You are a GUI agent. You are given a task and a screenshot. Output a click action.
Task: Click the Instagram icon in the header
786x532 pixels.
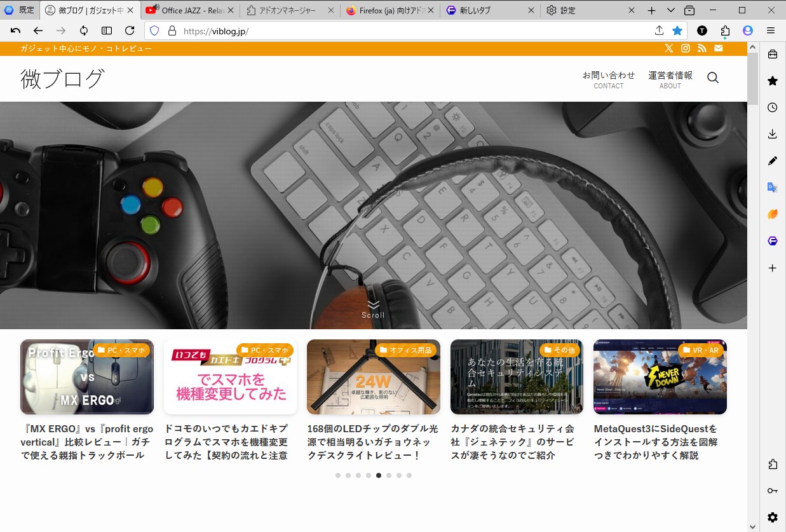686,48
